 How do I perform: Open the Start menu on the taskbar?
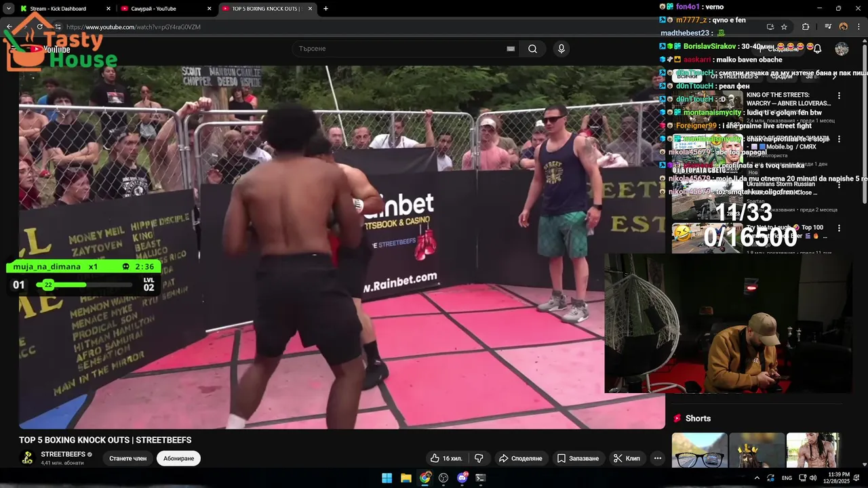point(387,478)
